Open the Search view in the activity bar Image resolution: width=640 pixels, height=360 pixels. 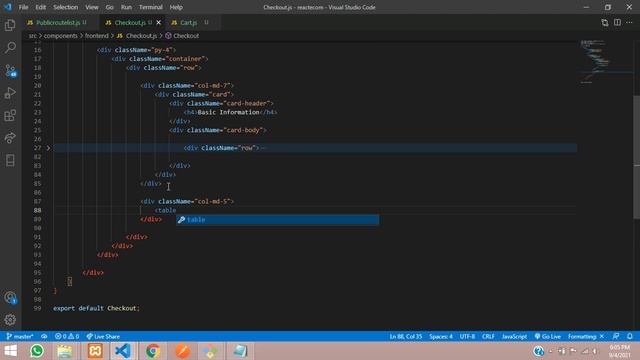coord(10,47)
